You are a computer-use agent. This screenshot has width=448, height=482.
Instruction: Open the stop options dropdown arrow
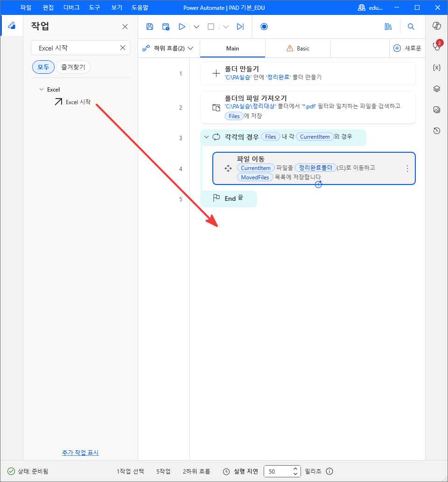(226, 27)
